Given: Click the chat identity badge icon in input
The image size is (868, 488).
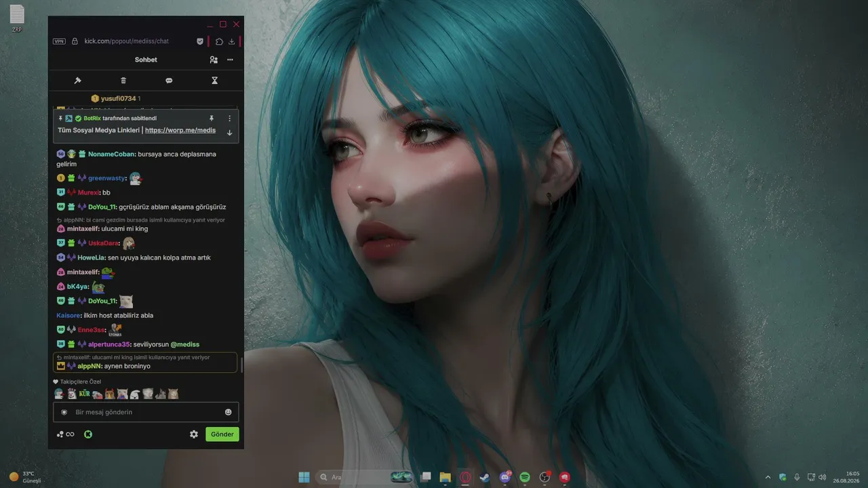Looking at the screenshot, I should (64, 412).
